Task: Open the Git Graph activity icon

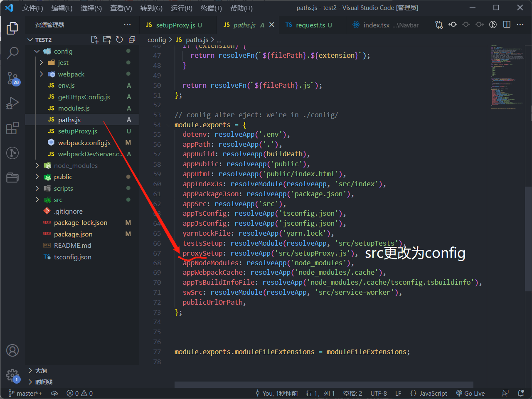Action: pos(12,153)
